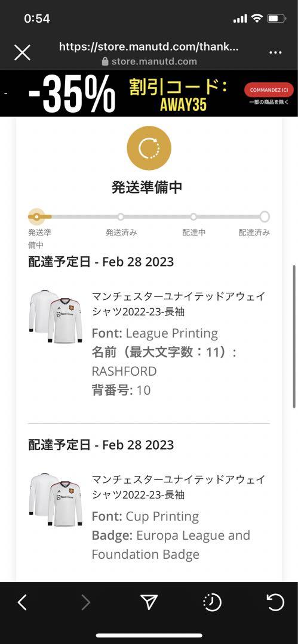Open the first product title link
The image size is (298, 644).
click(x=178, y=304)
